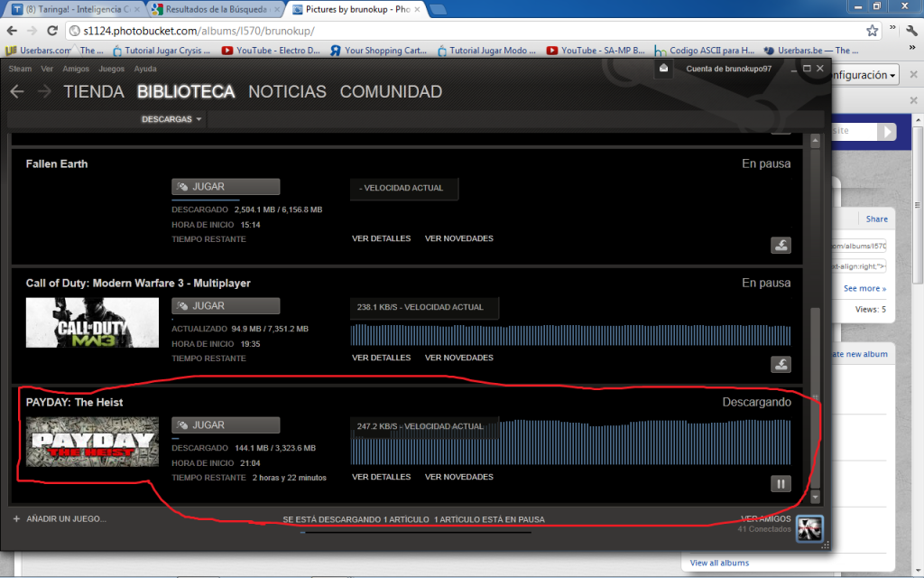Open Chrome wrench settings menu
The height and width of the screenshot is (578, 924).
click(911, 31)
